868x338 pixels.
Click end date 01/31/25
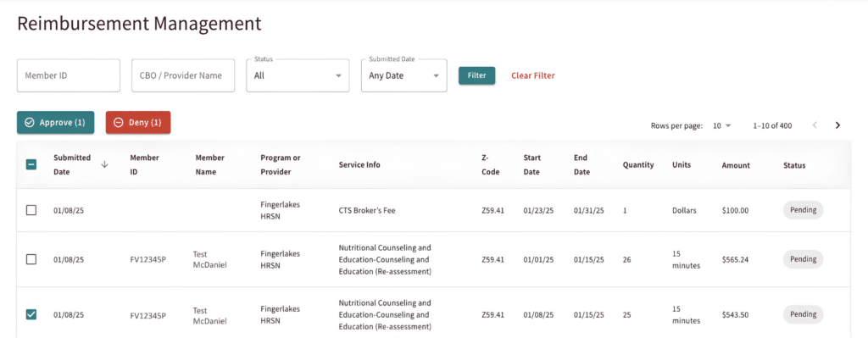[588, 211]
